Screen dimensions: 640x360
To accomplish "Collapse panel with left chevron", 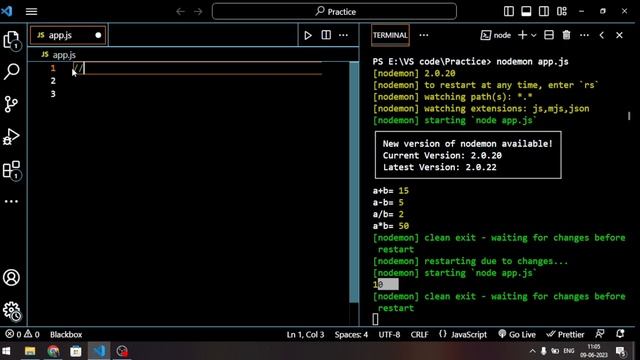I will pyautogui.click(x=602, y=35).
